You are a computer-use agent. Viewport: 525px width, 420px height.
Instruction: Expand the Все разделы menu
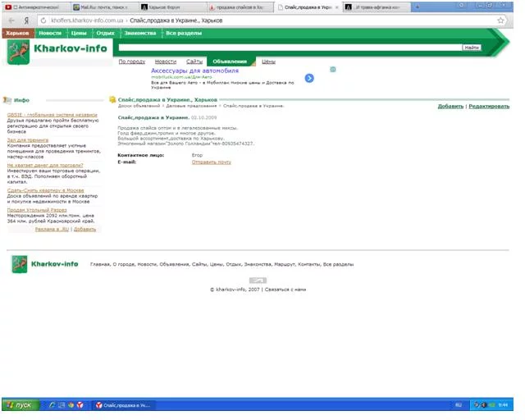[182, 34]
